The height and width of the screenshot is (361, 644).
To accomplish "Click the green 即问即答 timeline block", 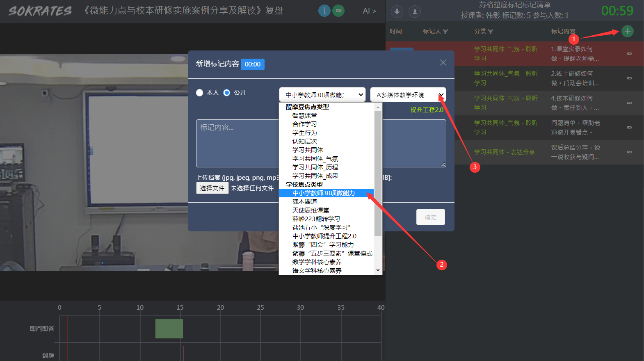I will [169, 329].
